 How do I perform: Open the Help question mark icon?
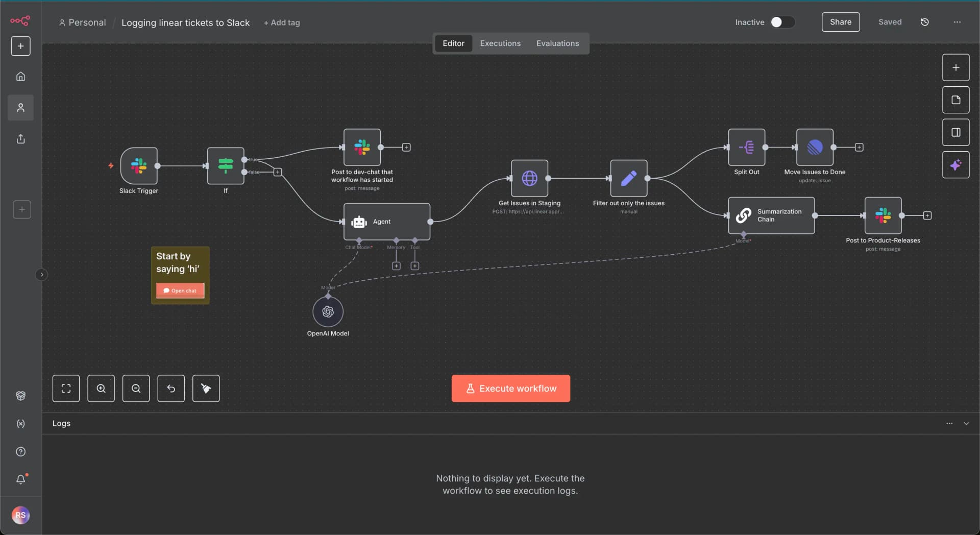(20, 452)
